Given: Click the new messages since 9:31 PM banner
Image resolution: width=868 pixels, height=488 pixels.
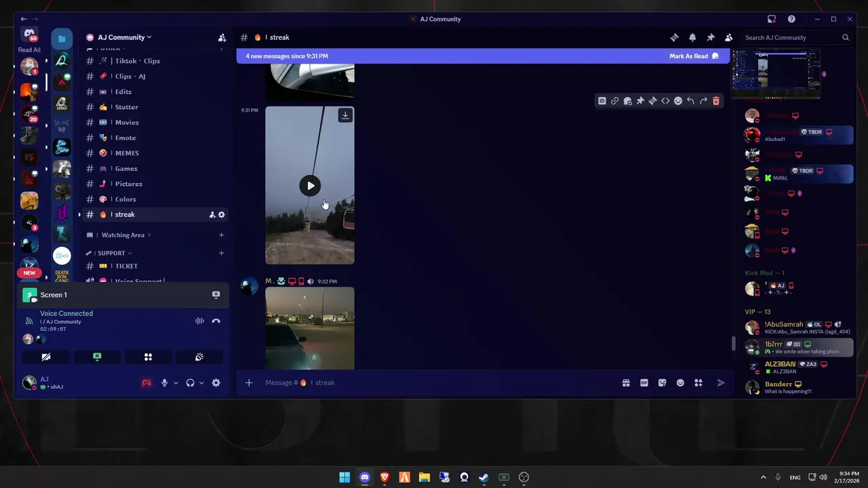Looking at the screenshot, I should point(287,56).
